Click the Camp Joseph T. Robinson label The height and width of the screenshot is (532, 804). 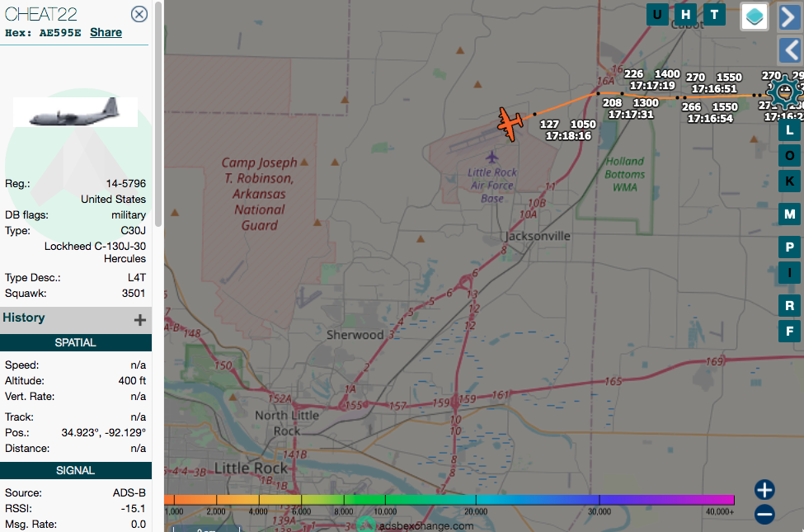(x=260, y=194)
